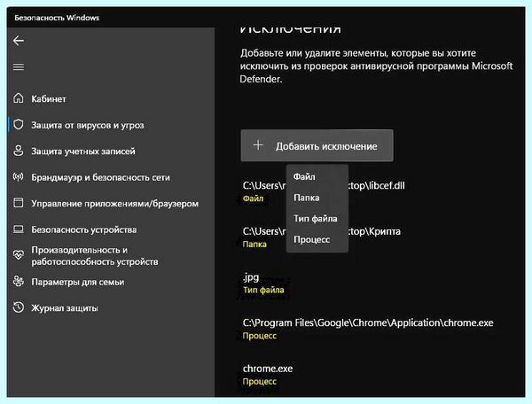Click the window icon for app/browser control
Viewport: 532px width, 404px height.
[19, 203]
